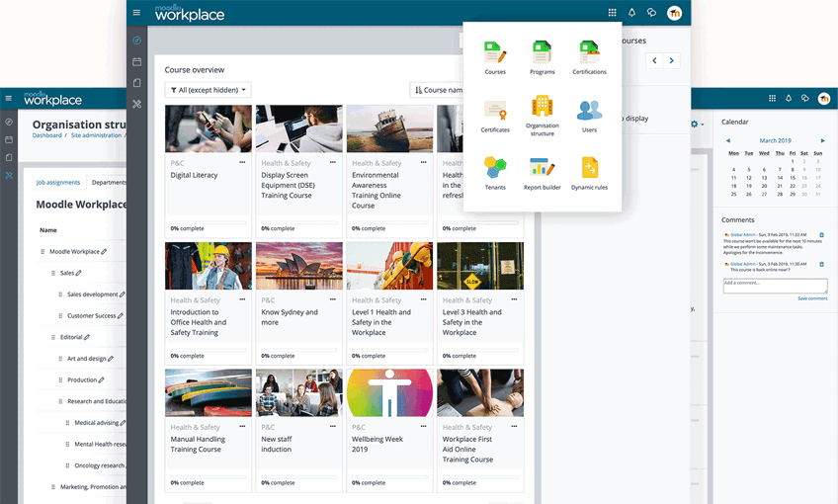Open Tenants in the launcher popup

(495, 173)
